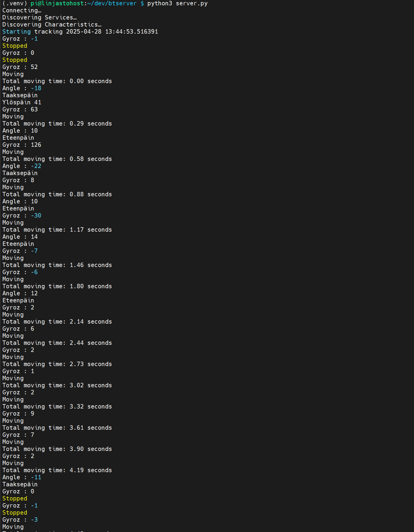Viewport: 414px width, 532px height.
Task: Click the Gyroz : 52 line
Action: pos(20,67)
